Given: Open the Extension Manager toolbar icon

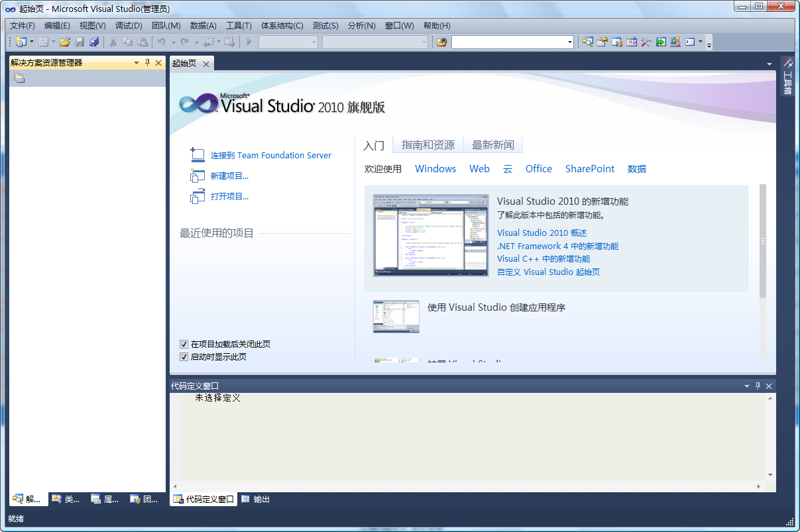Looking at the screenshot, I should pyautogui.click(x=675, y=42).
